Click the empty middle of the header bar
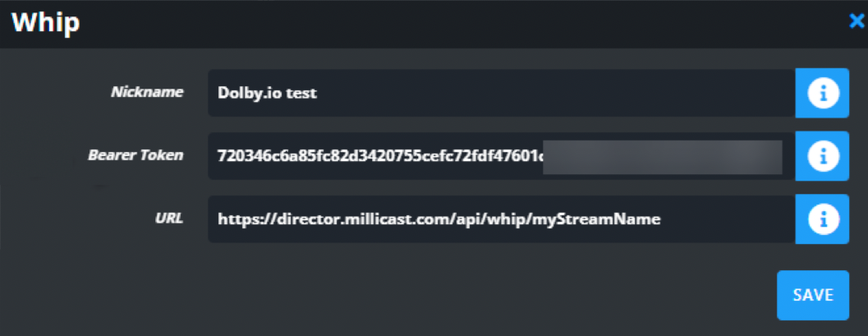Image resolution: width=868 pixels, height=336 pixels. 452,23
